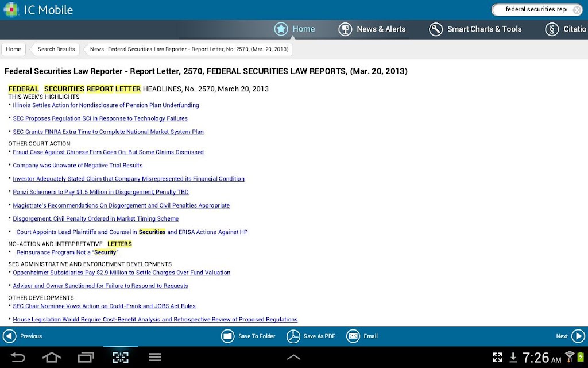Tap the download notification icon
588x368 pixels.
(x=513, y=358)
